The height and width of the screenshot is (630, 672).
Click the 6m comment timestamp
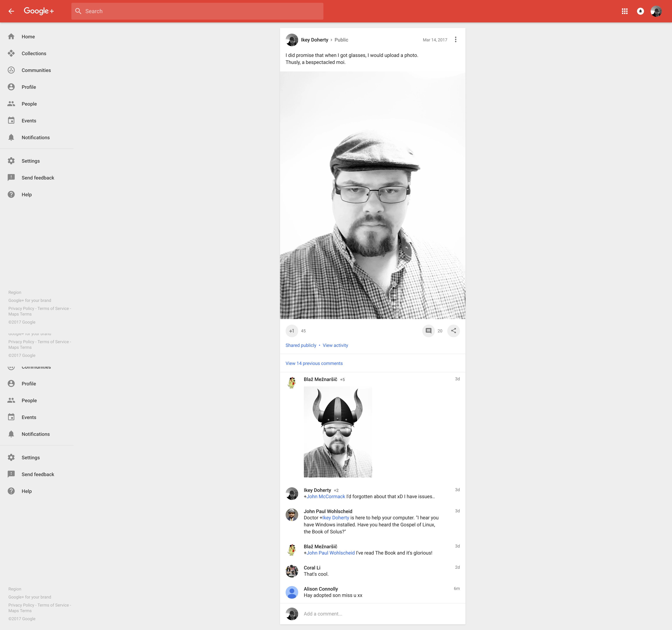(457, 588)
